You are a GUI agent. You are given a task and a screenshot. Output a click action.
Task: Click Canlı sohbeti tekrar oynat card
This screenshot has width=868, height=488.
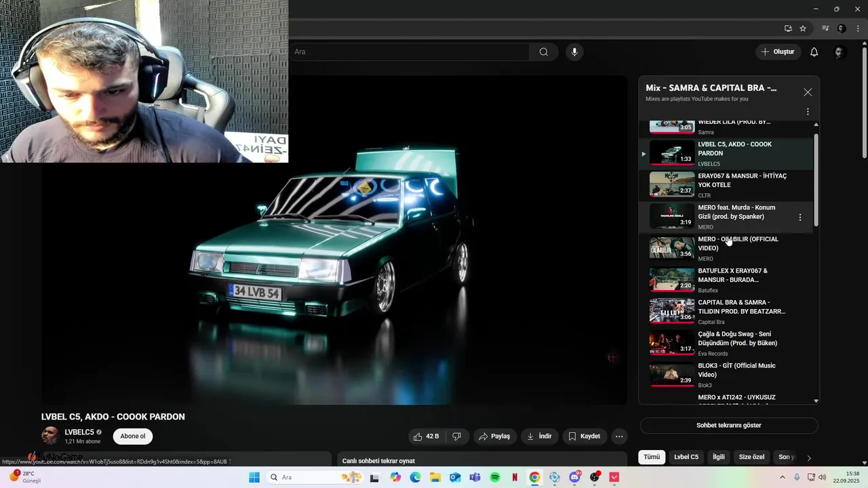pyautogui.click(x=482, y=460)
